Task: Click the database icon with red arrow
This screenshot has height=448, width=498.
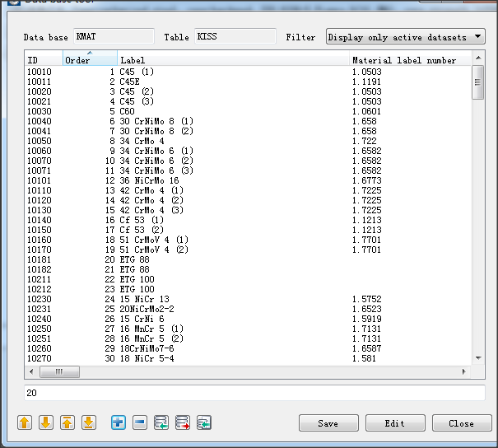Action: click(183, 422)
